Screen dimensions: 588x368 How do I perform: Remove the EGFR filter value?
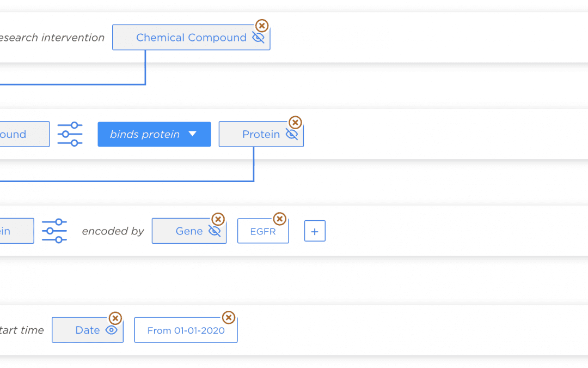click(279, 219)
